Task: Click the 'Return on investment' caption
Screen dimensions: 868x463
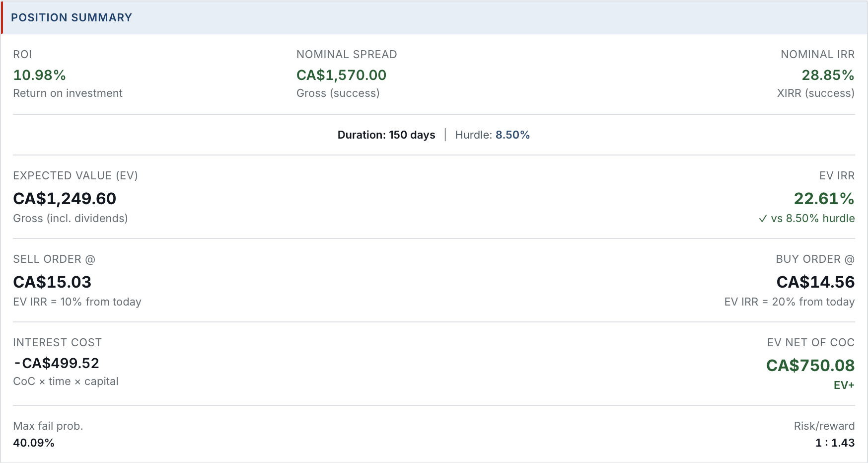Action: coord(68,93)
